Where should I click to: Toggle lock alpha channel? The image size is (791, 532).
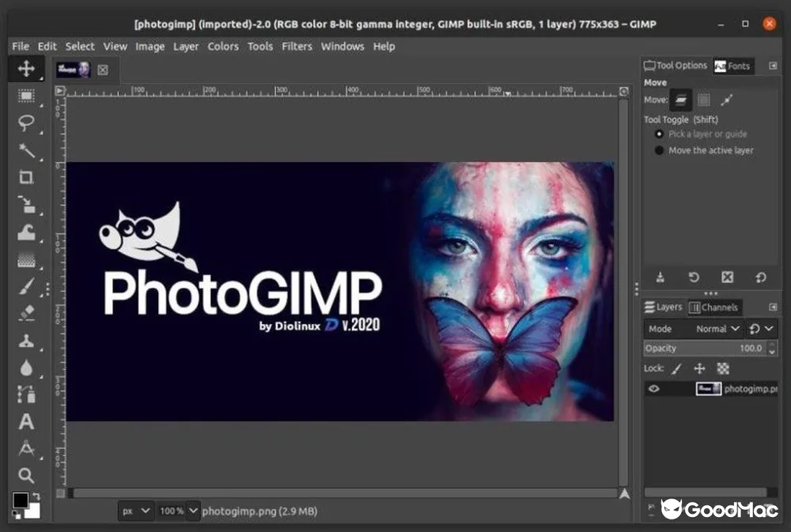click(723, 368)
